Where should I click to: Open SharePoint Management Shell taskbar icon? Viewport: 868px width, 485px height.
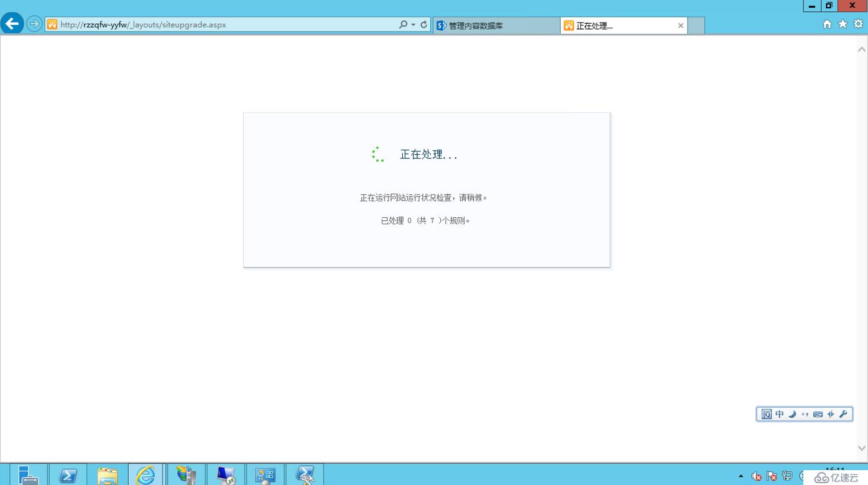(x=305, y=476)
